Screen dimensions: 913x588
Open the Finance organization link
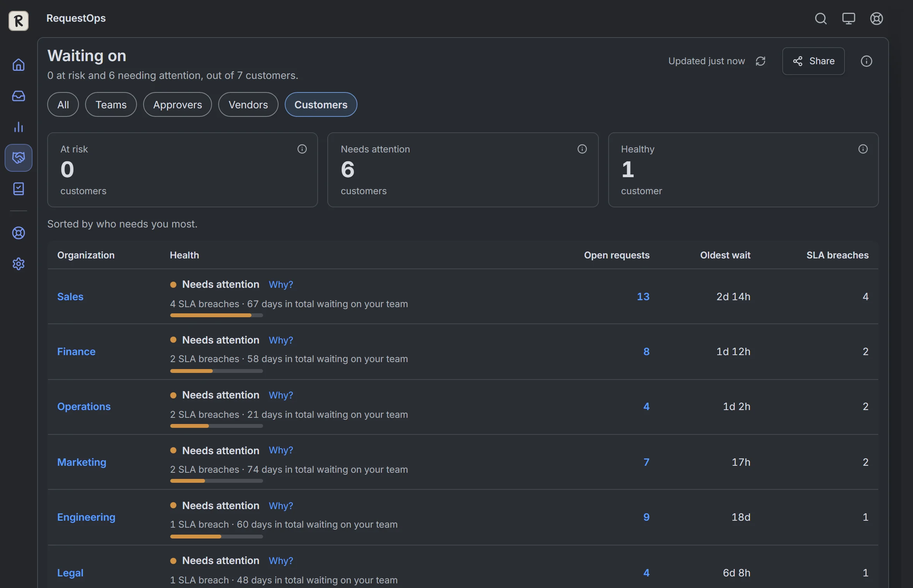[76, 352]
